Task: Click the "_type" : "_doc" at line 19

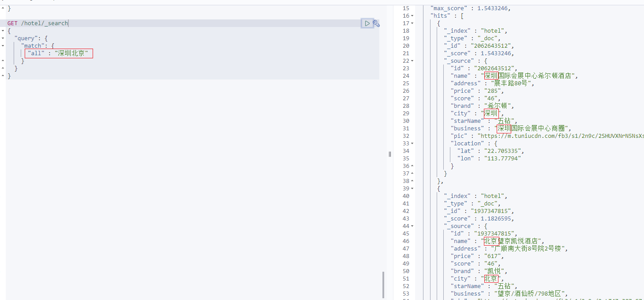Action: pos(472,38)
